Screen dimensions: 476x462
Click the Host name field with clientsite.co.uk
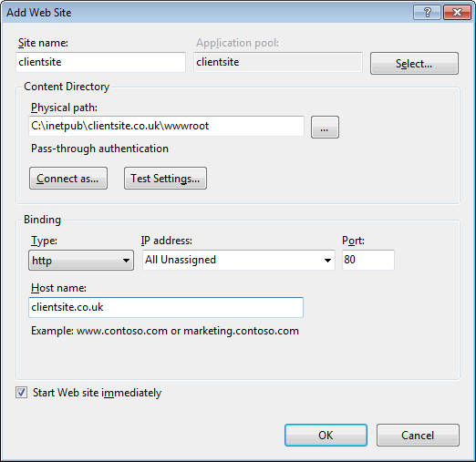[x=166, y=307]
